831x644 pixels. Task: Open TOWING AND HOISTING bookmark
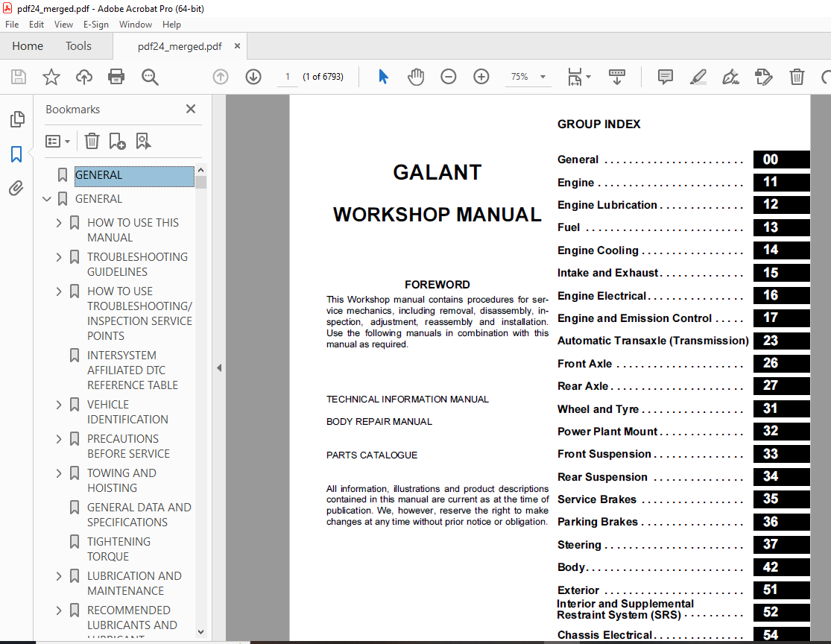coord(121,480)
